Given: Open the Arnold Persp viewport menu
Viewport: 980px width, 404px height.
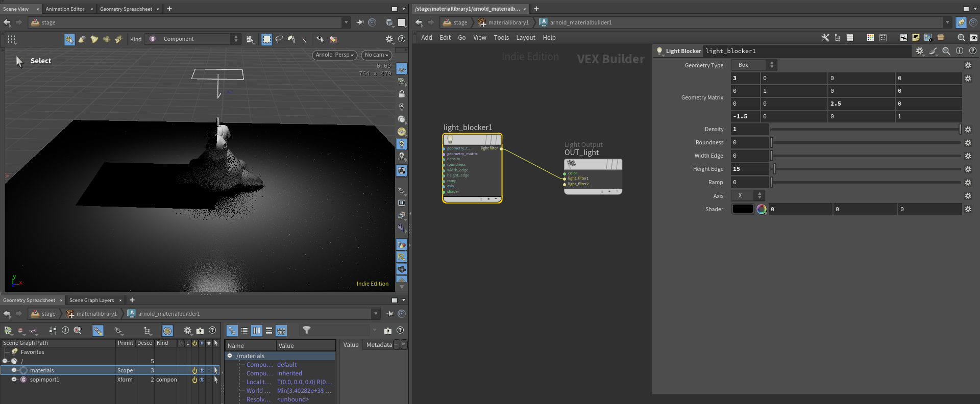Looking at the screenshot, I should click(334, 55).
